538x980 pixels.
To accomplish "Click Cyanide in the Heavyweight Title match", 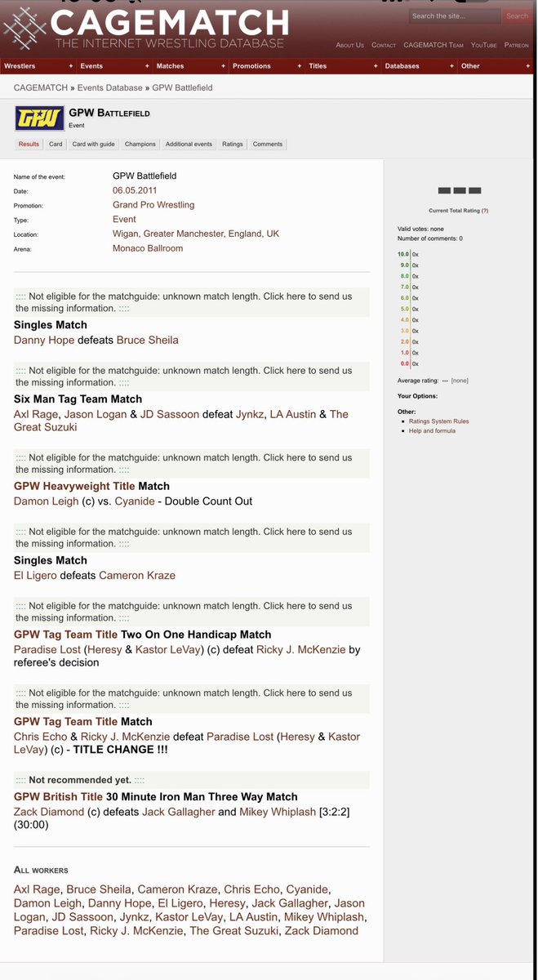I will click(135, 501).
